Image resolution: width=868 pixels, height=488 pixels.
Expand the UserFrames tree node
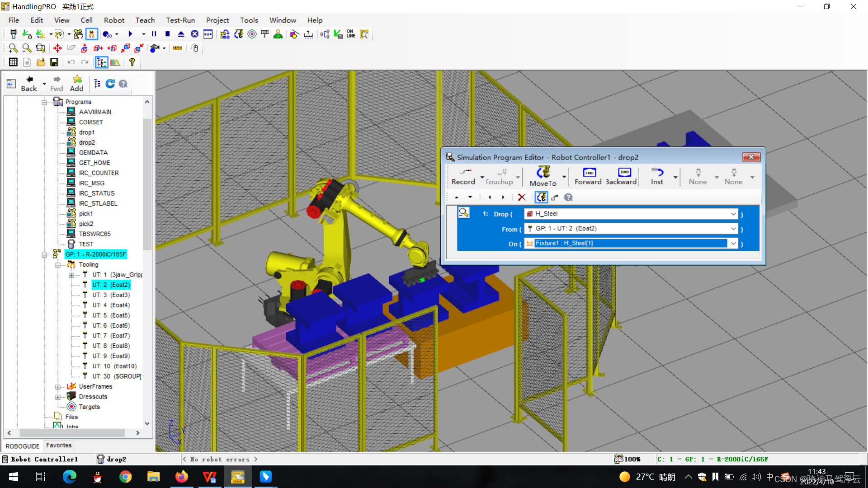58,387
